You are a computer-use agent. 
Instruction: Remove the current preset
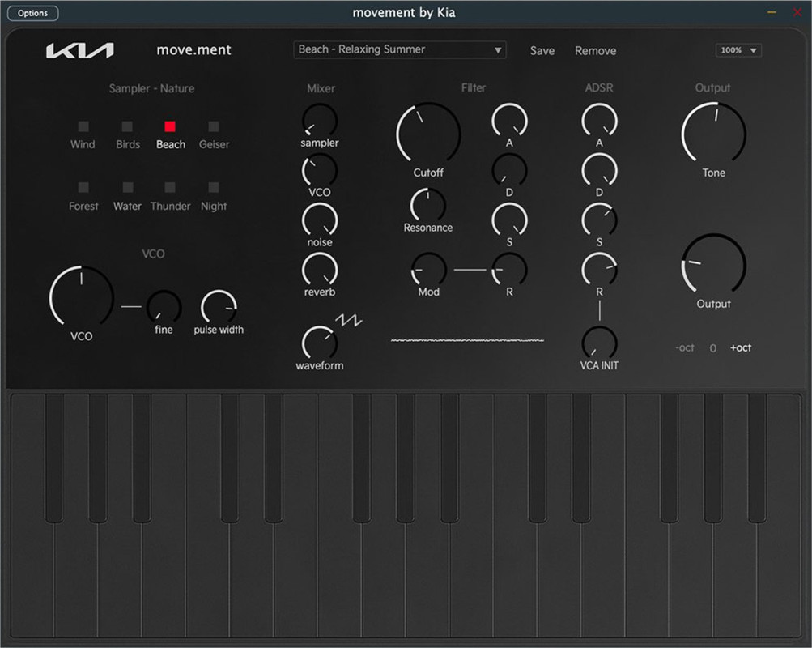(x=596, y=51)
